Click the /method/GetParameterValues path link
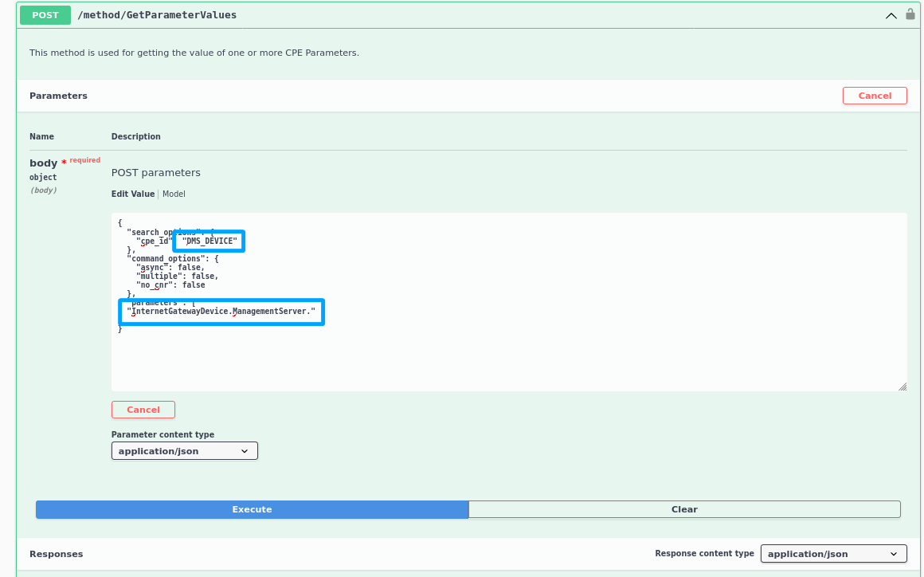This screenshot has width=924, height=577. pos(157,15)
